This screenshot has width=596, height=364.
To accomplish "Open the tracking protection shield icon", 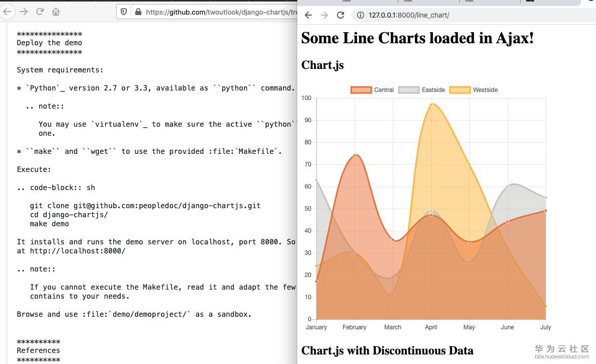I will point(124,11).
